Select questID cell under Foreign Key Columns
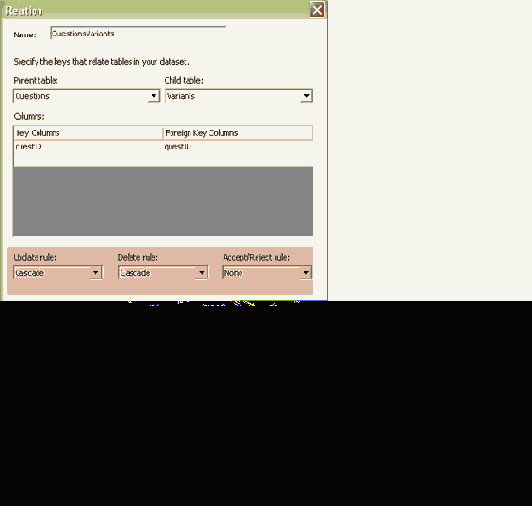The width and height of the screenshot is (532, 506). click(x=238, y=147)
